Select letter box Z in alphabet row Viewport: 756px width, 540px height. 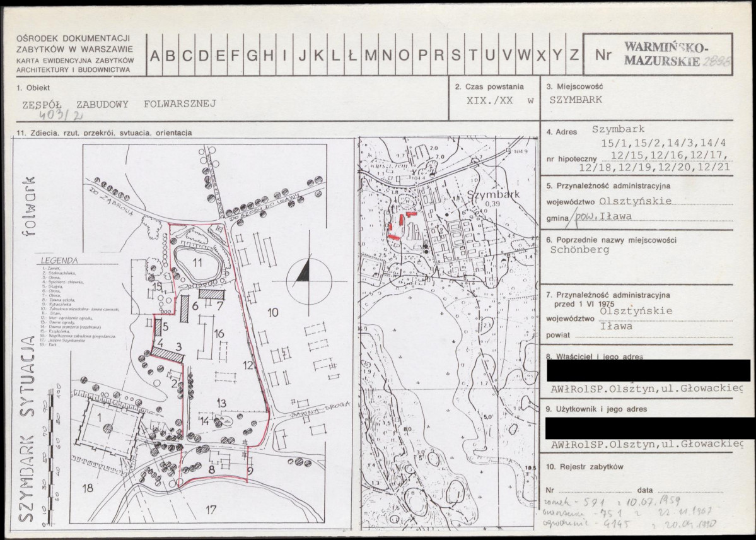(574, 55)
